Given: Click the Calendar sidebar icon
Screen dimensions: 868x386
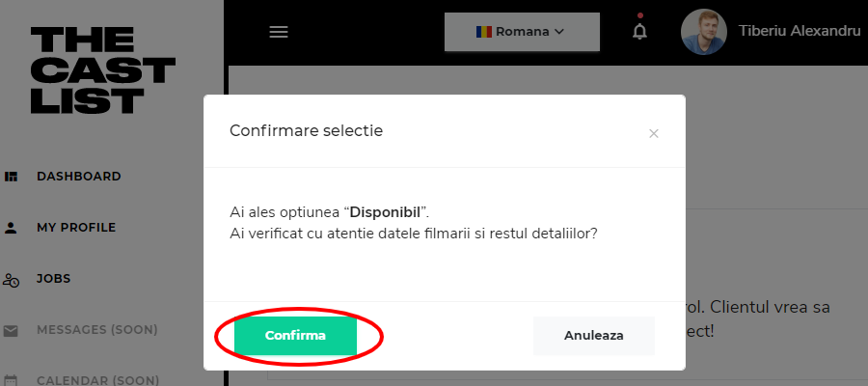Looking at the screenshot, I should pyautogui.click(x=12, y=380).
